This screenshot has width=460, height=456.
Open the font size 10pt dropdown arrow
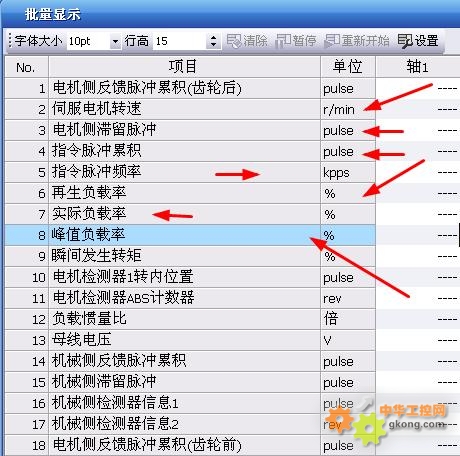[115, 42]
